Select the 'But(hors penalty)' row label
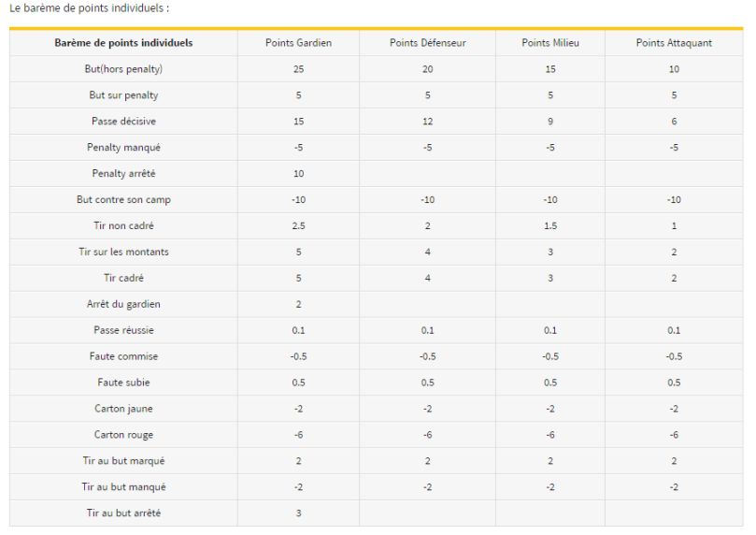The height and width of the screenshot is (535, 756). coord(123,69)
